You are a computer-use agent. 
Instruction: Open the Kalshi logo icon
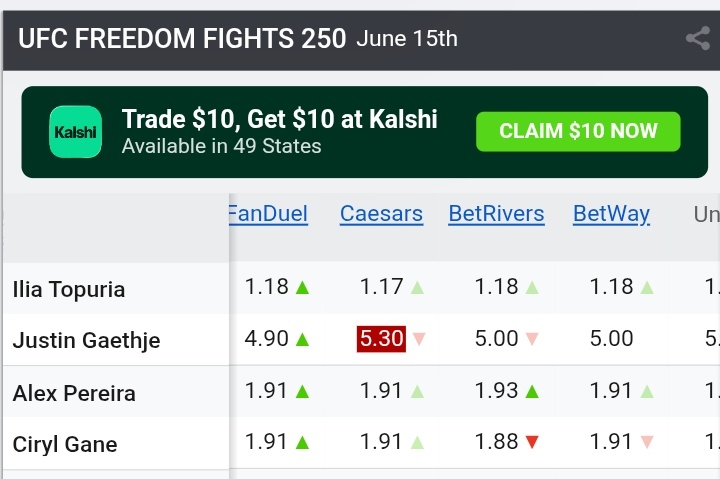[75, 132]
